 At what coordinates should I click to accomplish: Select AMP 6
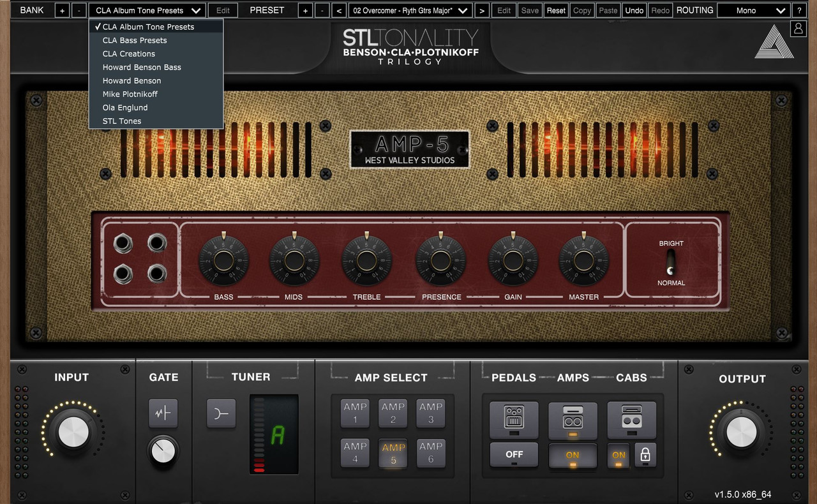pos(431,452)
